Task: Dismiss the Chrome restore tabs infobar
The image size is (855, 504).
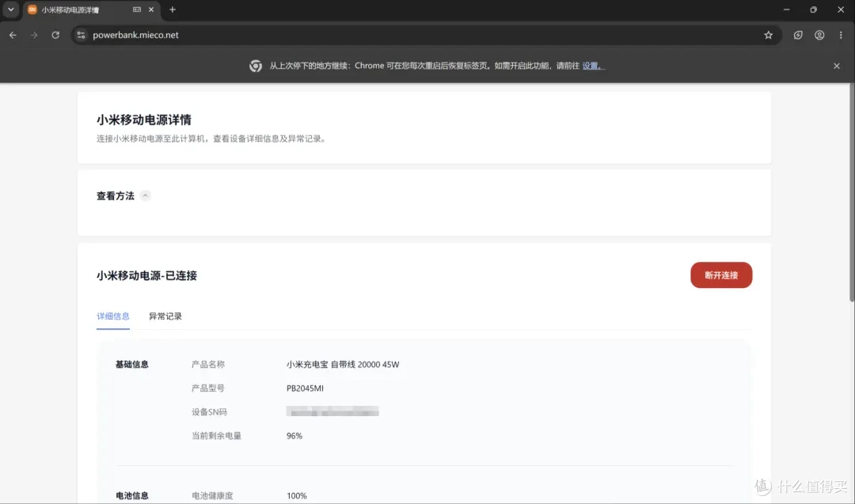Action: 837,66
